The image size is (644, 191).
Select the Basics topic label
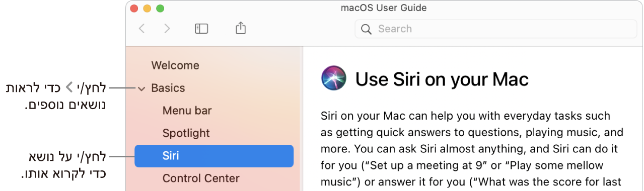[168, 88]
